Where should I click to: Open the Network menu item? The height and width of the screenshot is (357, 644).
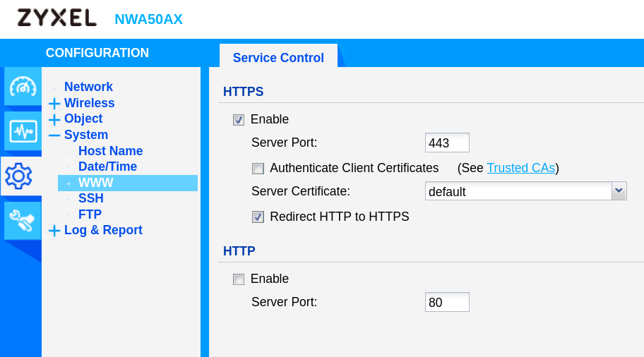(x=88, y=87)
